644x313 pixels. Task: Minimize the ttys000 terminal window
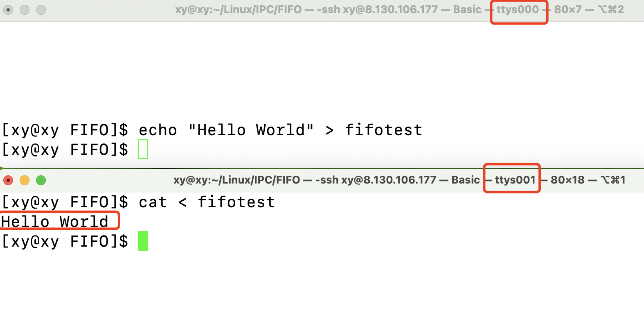25,10
